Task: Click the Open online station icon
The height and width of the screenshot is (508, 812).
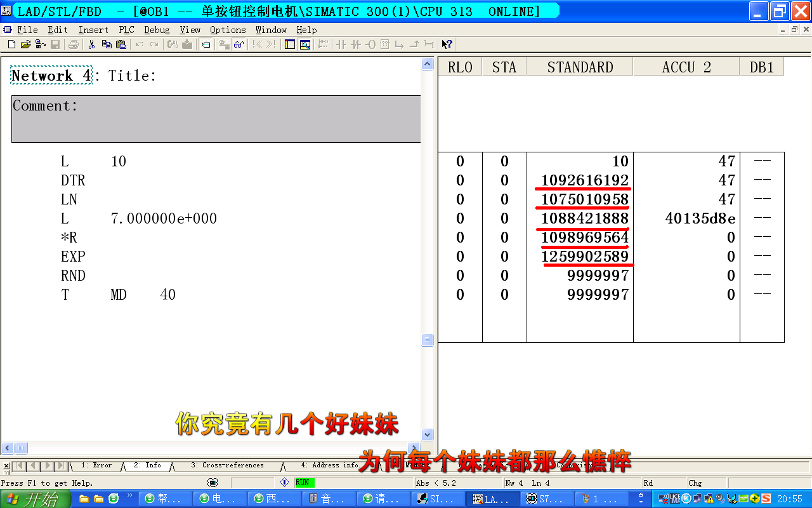Action: click(x=40, y=44)
